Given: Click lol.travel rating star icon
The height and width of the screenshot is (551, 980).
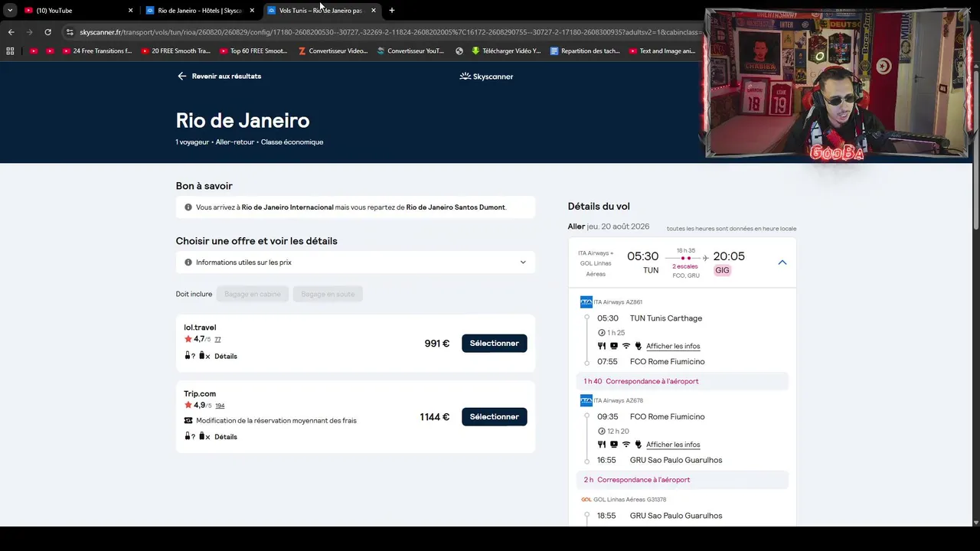Looking at the screenshot, I should 188,339.
